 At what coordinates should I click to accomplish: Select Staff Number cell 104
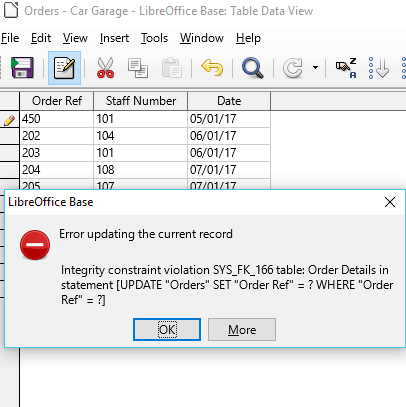pos(141,136)
